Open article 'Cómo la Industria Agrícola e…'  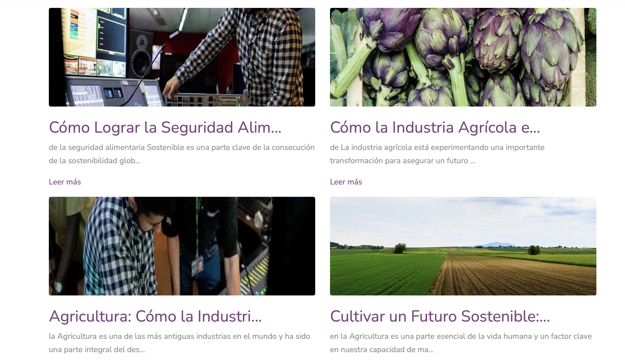[x=435, y=127]
